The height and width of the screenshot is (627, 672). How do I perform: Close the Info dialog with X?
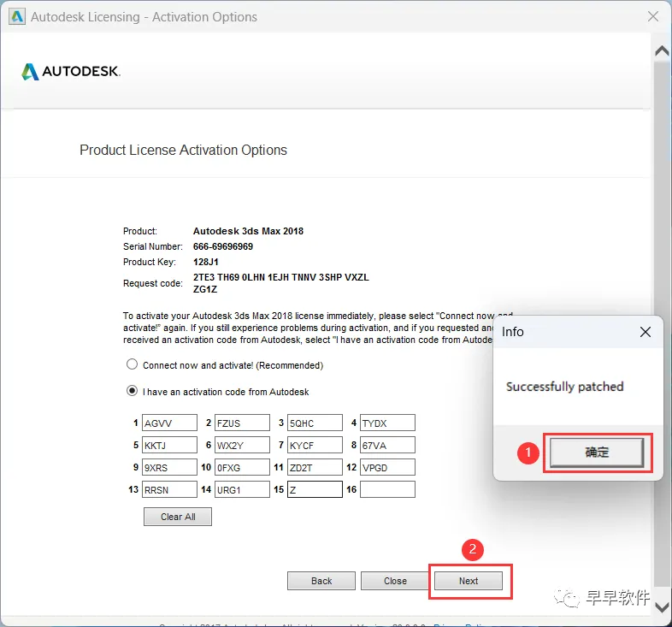pyautogui.click(x=645, y=332)
